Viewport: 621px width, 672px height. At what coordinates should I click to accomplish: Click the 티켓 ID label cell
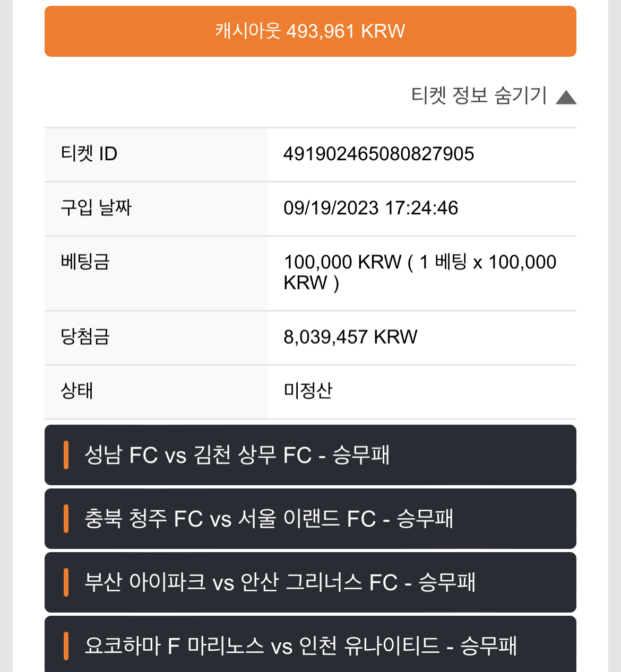click(x=156, y=155)
